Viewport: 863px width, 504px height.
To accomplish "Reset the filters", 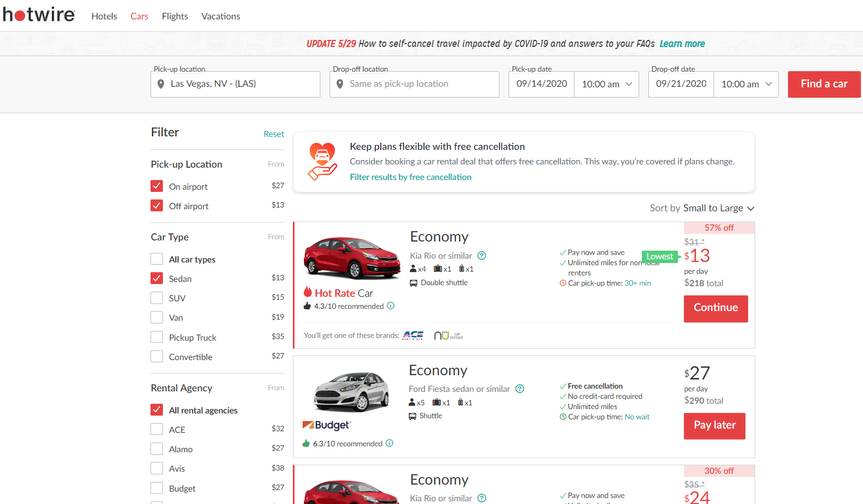I will click(274, 134).
